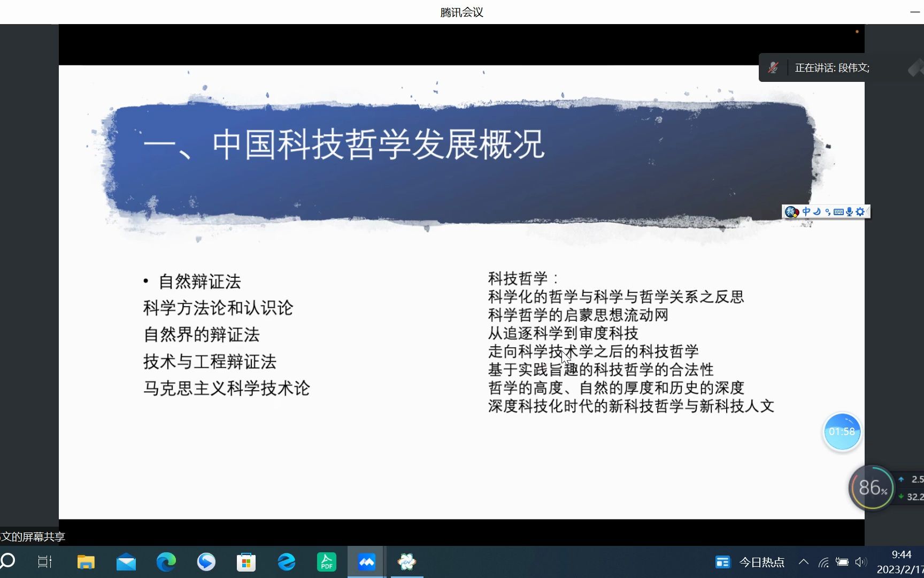This screenshot has height=578, width=924.
Task: Click the news widget icon before 今日热点
Action: [x=722, y=562]
